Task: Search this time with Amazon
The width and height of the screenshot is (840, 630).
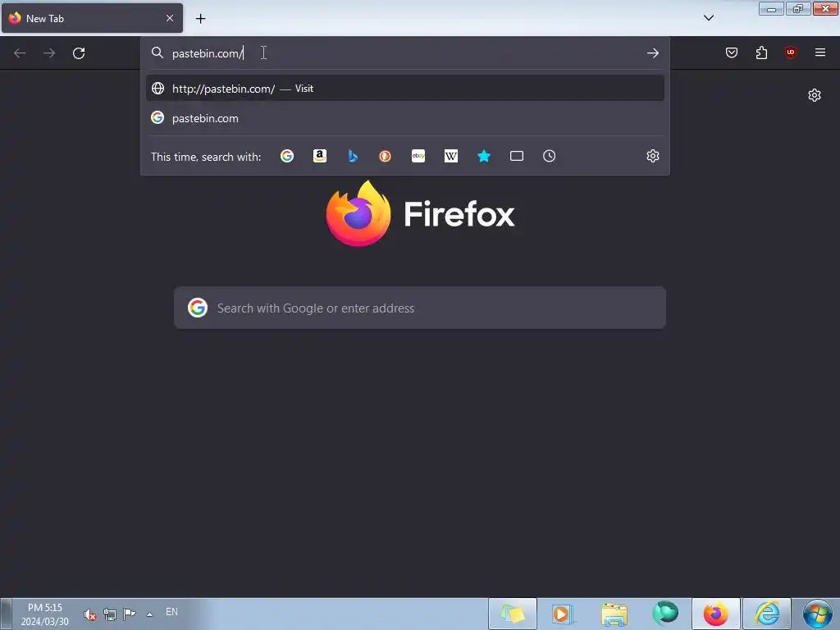Action: pyautogui.click(x=320, y=156)
